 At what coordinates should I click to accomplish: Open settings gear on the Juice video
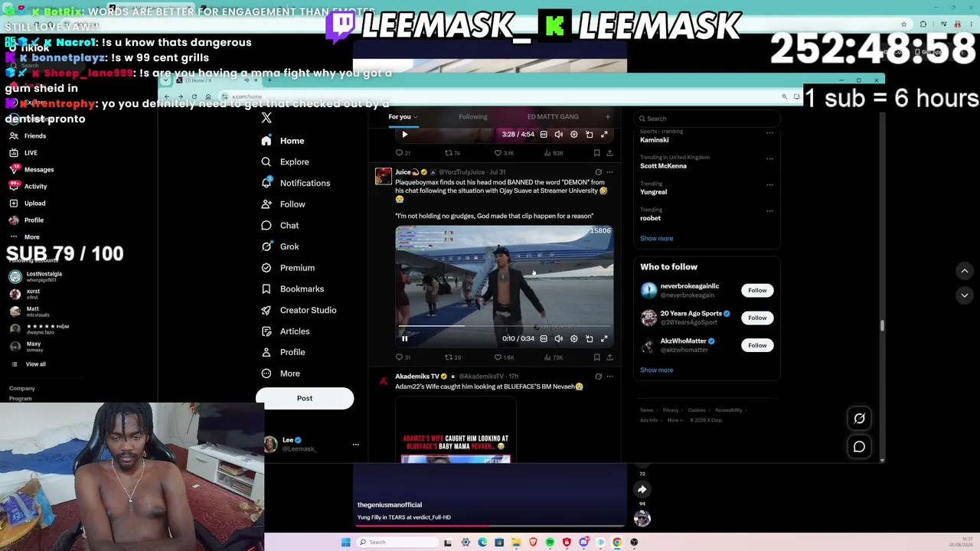(573, 338)
